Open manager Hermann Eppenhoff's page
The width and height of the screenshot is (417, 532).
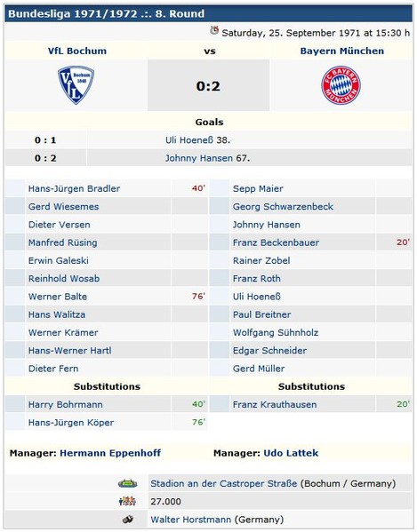pyautogui.click(x=110, y=453)
